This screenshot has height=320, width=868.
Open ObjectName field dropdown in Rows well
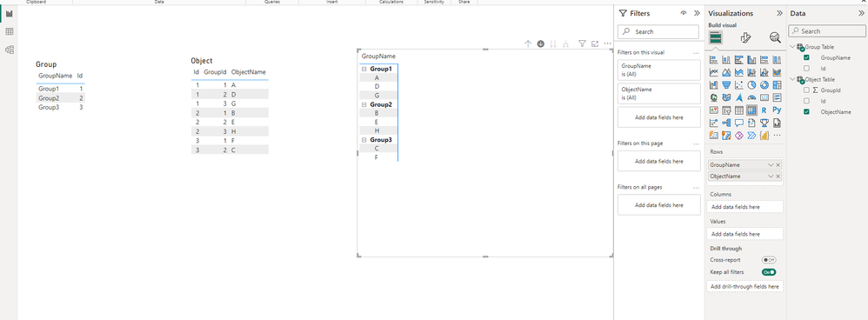(771, 176)
